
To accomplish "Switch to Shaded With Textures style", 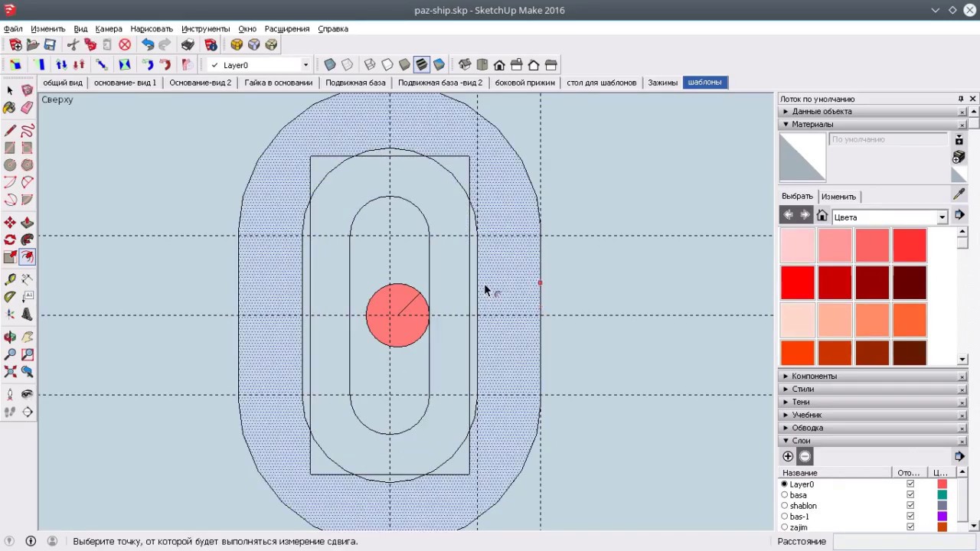I will 422,65.
